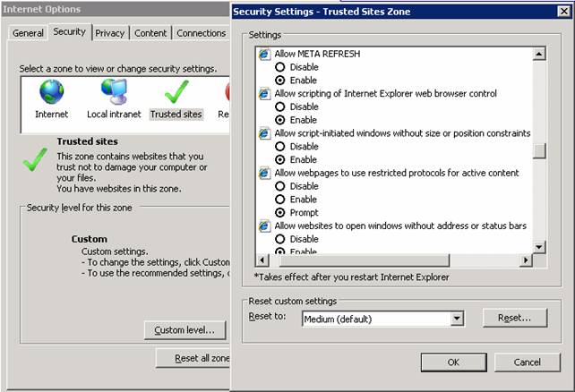Switch to the Connections tab
575x392 pixels.
click(x=202, y=33)
